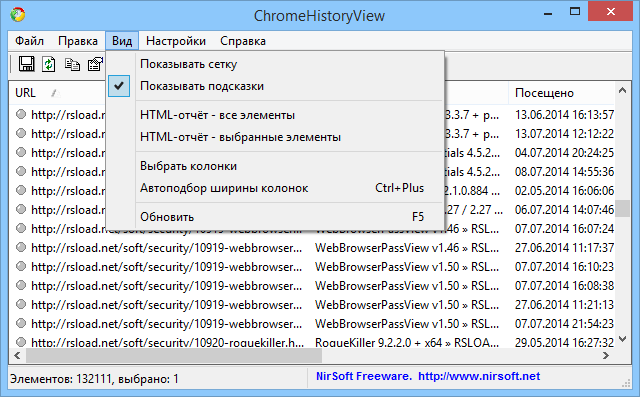
Task: Click the horizontal scrollbar thumb
Action: (x=174, y=356)
